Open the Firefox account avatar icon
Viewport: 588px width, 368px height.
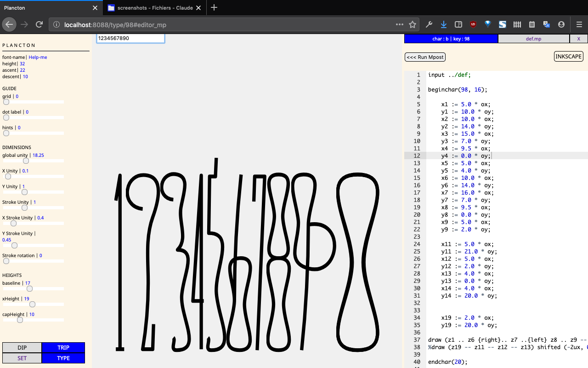(x=561, y=24)
